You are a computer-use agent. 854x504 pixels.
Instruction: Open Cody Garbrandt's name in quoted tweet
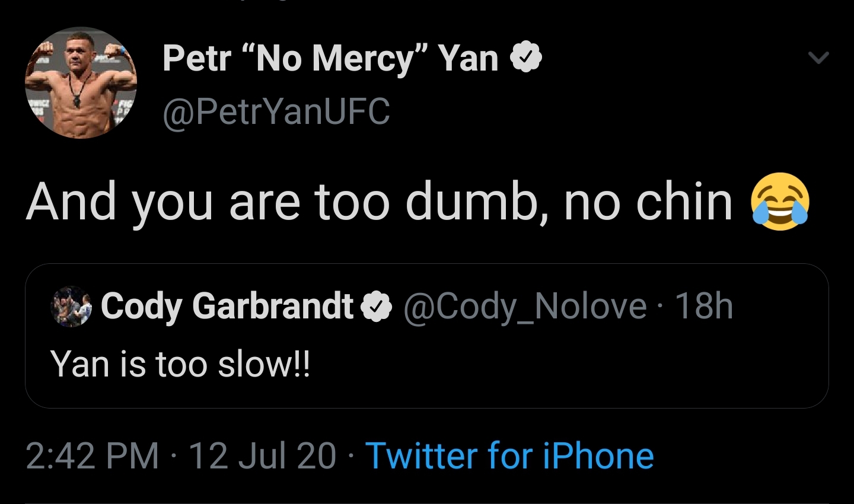click(x=227, y=307)
